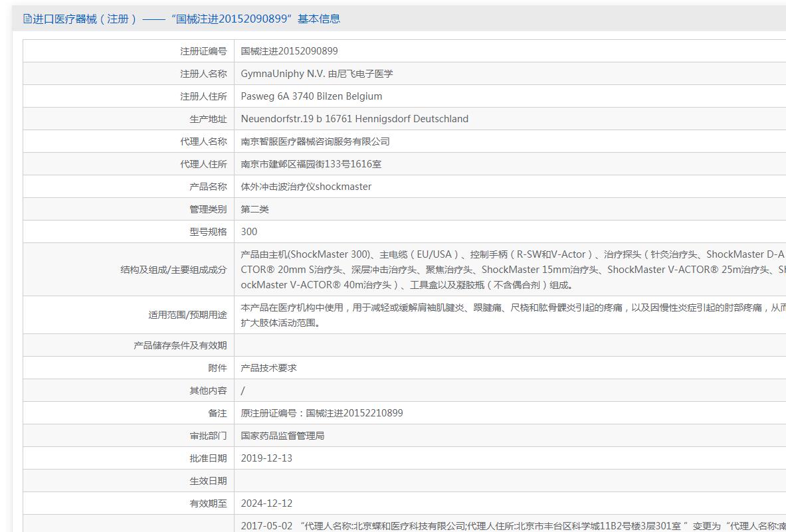
Task: Click the 代理人名称 label
Action: click(203, 141)
